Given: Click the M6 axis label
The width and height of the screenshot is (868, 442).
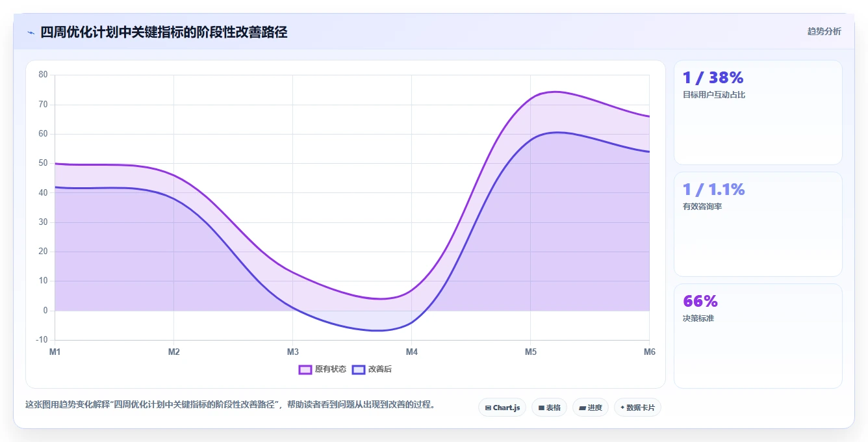Looking at the screenshot, I should click(650, 352).
